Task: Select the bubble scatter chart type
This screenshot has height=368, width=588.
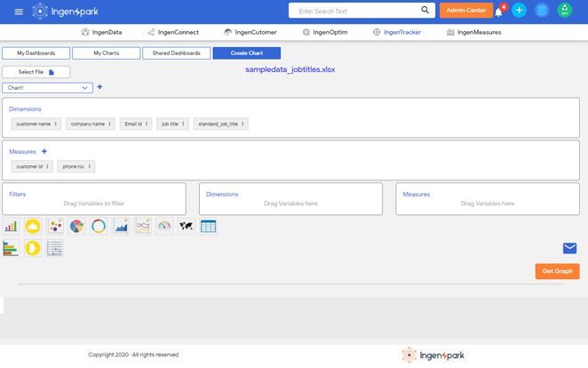Action: point(55,226)
